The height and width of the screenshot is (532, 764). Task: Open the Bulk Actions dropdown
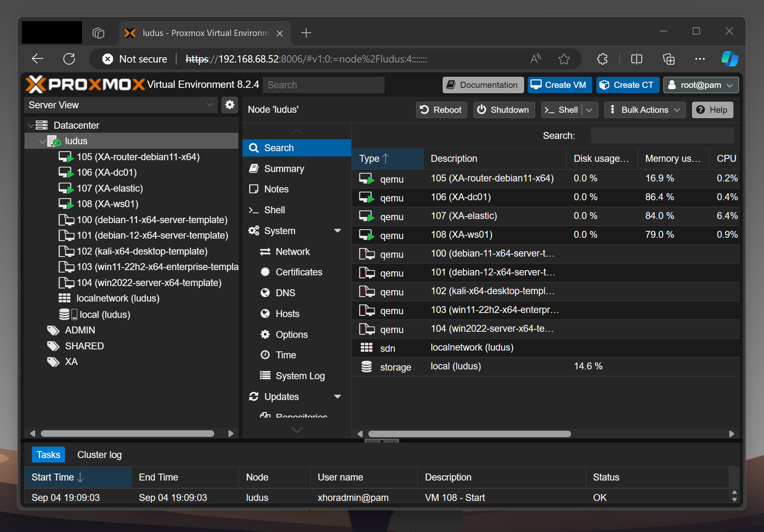pyautogui.click(x=645, y=110)
